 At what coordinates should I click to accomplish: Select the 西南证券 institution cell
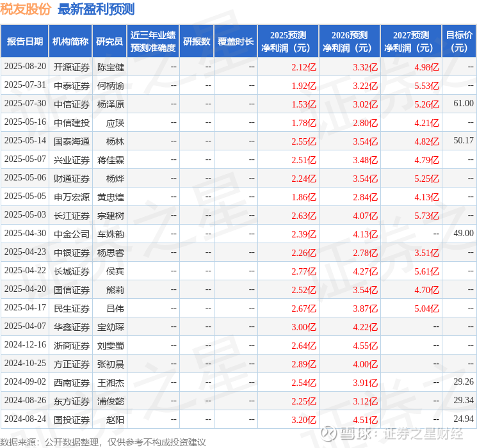(72, 383)
